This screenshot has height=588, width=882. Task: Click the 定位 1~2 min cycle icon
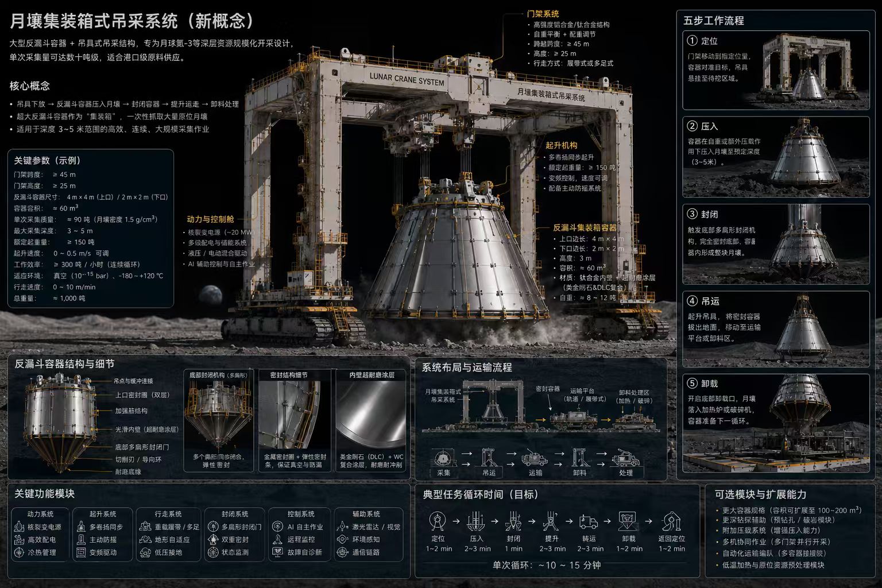point(438,521)
